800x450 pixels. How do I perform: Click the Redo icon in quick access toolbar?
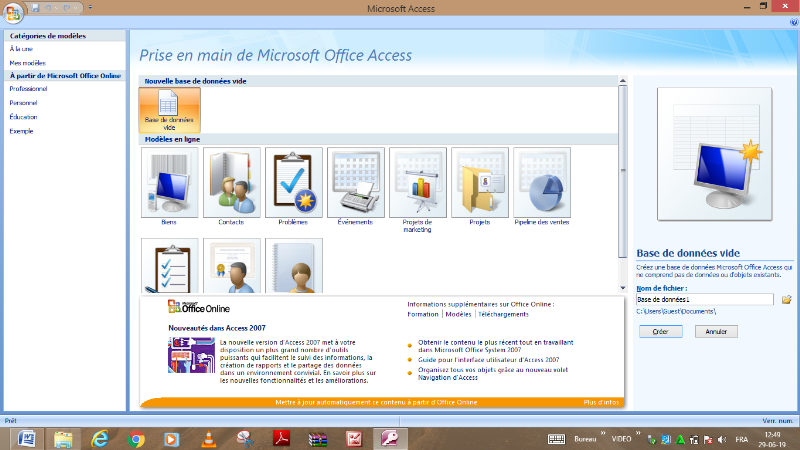pos(66,8)
